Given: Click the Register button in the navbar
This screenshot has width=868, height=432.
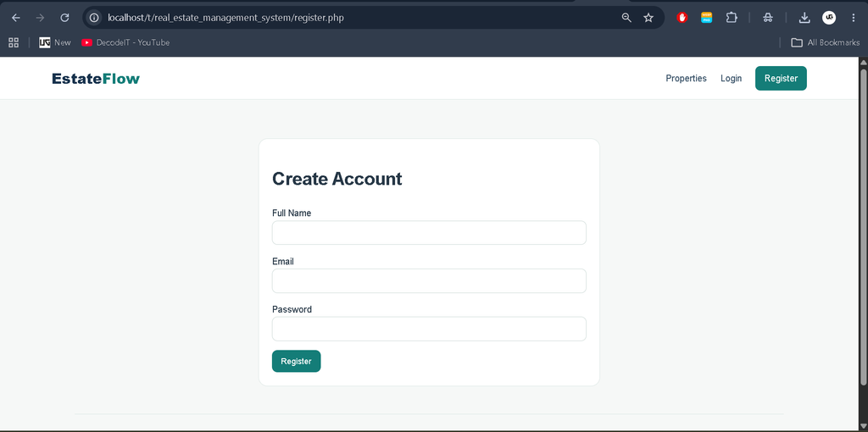Looking at the screenshot, I should [x=781, y=79].
